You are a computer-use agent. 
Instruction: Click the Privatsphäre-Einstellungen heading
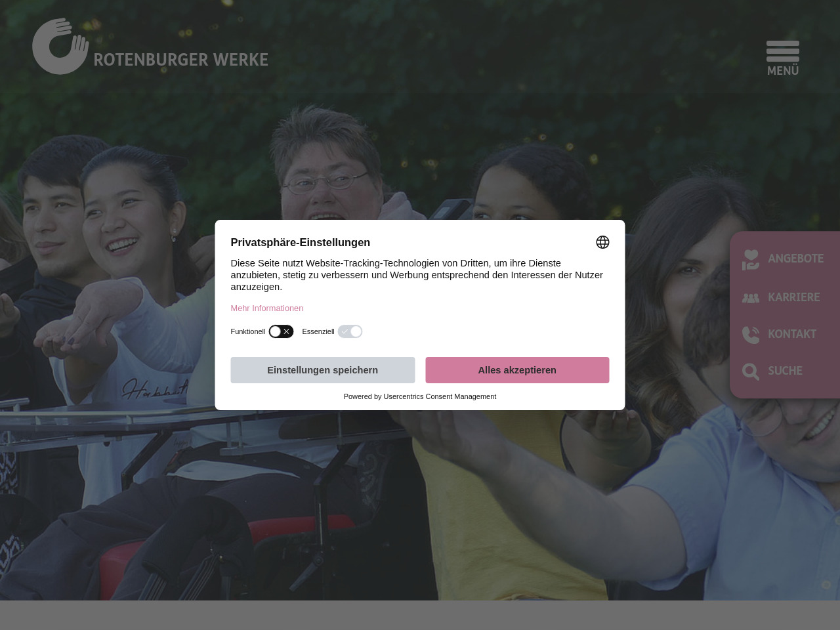300,243
